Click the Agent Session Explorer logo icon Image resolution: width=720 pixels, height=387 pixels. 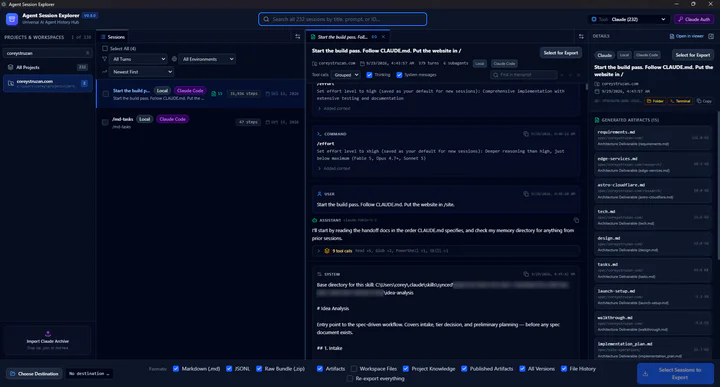pyautogui.click(x=12, y=19)
